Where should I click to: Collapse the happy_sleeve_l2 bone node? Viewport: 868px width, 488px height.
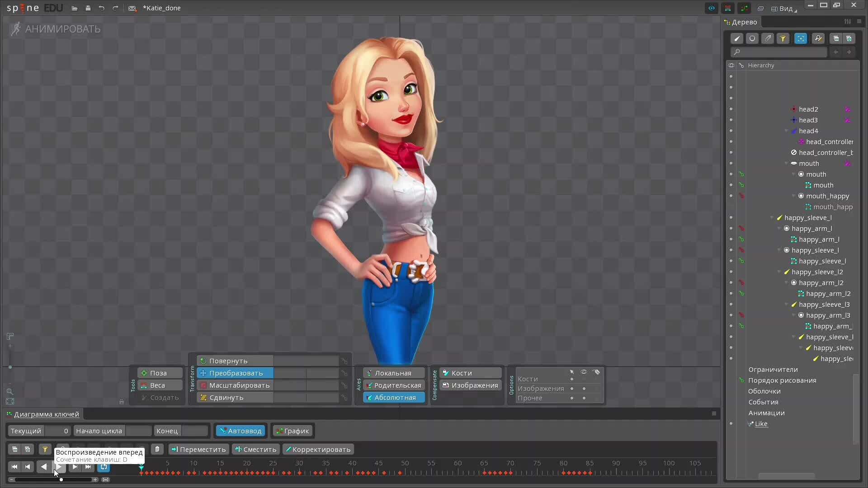pos(779,272)
